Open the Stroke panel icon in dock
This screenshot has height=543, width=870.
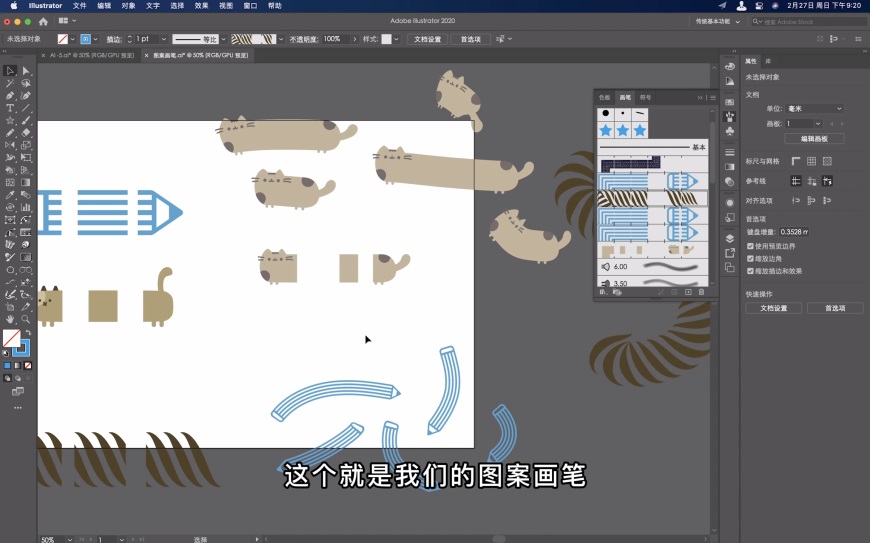pos(730,152)
